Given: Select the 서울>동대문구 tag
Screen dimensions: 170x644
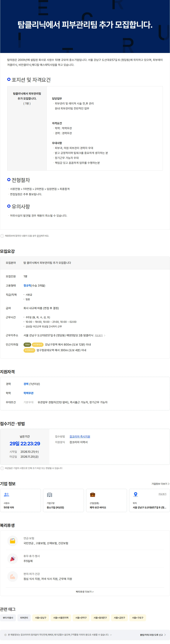Looking at the screenshot, I should (100, 618).
